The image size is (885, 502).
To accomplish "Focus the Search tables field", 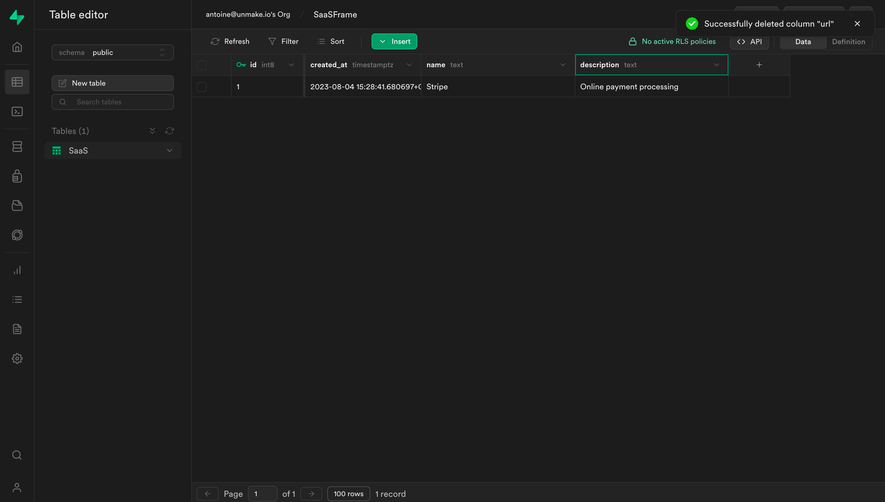I will coord(112,102).
